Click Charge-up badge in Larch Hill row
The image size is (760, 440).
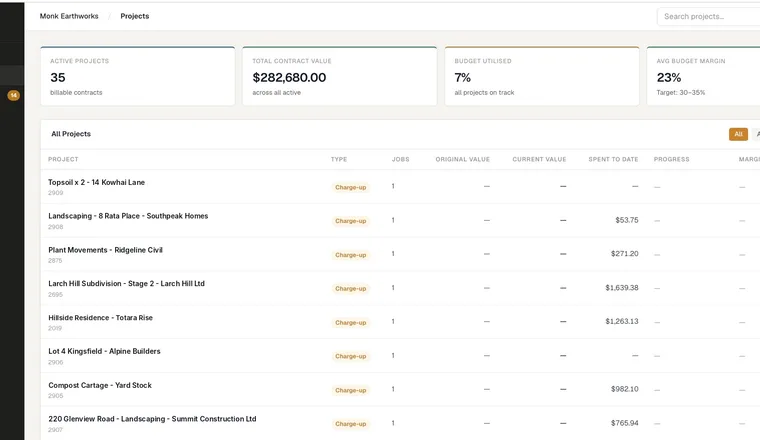[350, 289]
